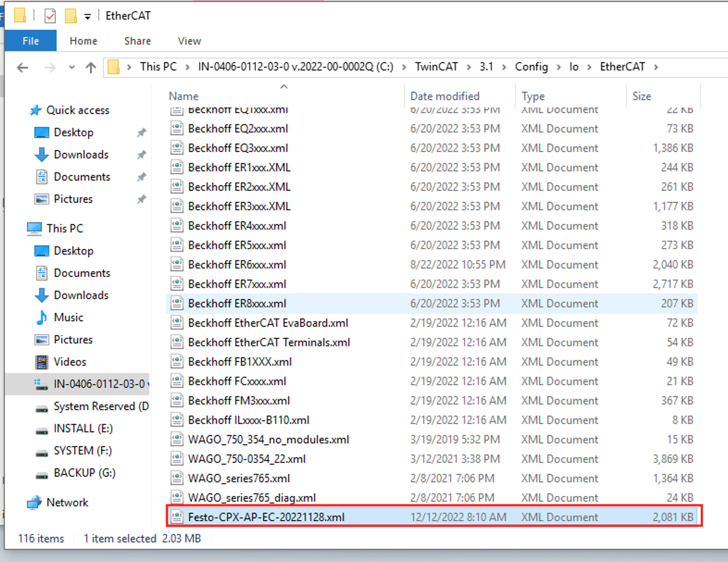This screenshot has width=728, height=562.
Task: Click the XML icon of Beckhoff FB1XXX.xml
Action: (x=176, y=362)
